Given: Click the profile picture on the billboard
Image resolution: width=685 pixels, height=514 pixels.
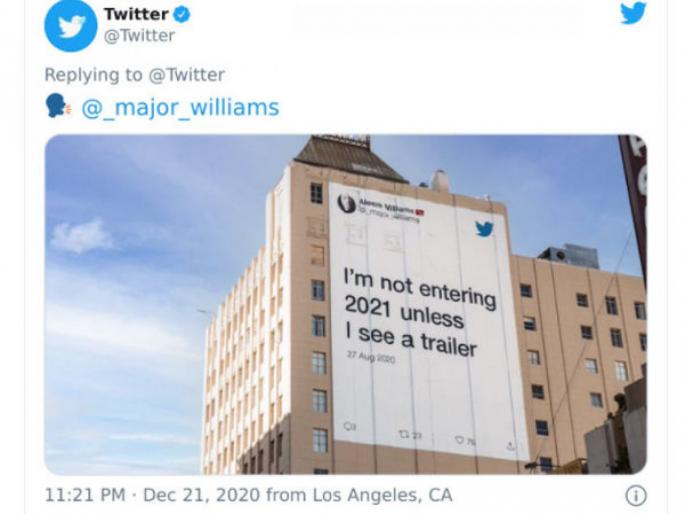Looking at the screenshot, I should coord(347,203).
